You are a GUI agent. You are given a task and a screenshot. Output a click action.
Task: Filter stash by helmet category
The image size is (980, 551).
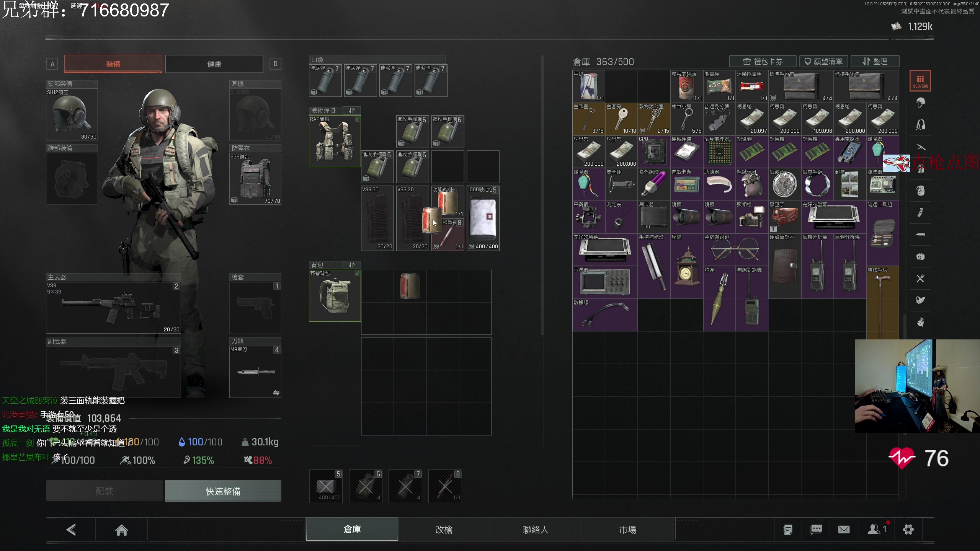click(920, 103)
